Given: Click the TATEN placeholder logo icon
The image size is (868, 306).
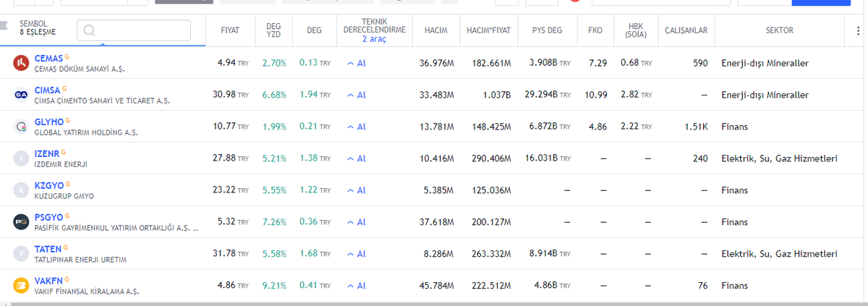Looking at the screenshot, I should click(x=21, y=253).
